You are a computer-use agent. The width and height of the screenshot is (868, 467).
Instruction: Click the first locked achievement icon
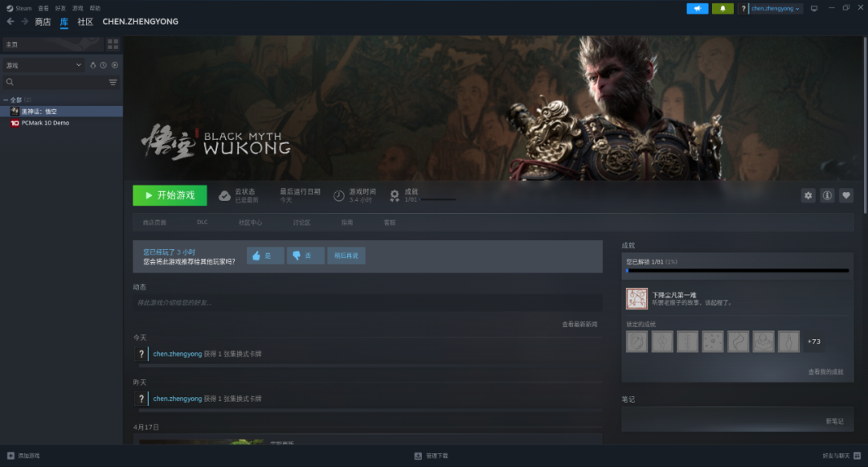(x=637, y=342)
